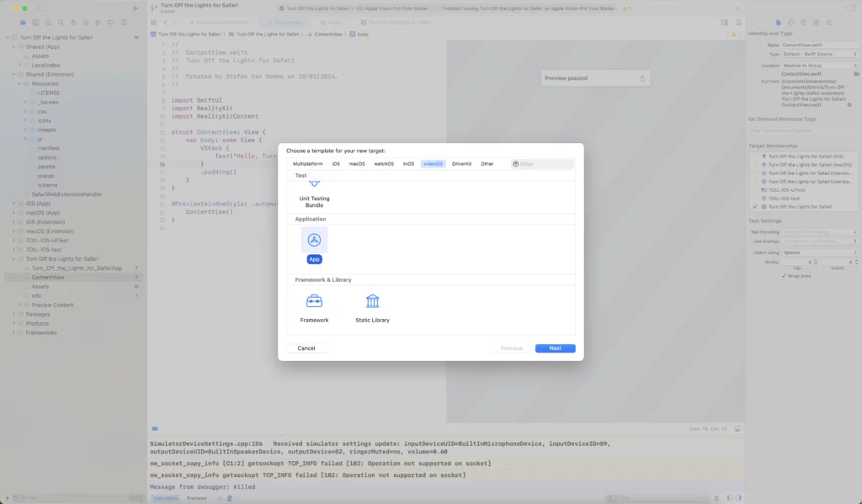The height and width of the screenshot is (504, 862).
Task: Expand the macOS (Extension) group
Action: 13,231
